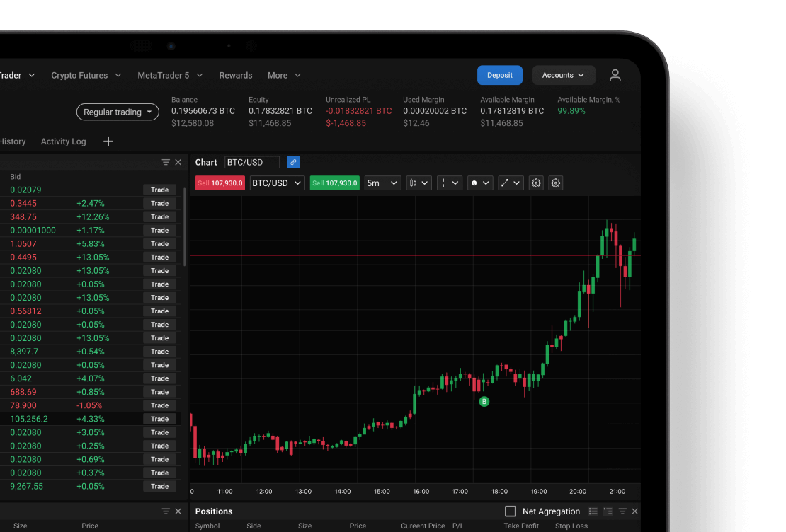Screen dimensions: 786x532
Task: Click the Buy 107,930.0 green button
Action: [334, 183]
